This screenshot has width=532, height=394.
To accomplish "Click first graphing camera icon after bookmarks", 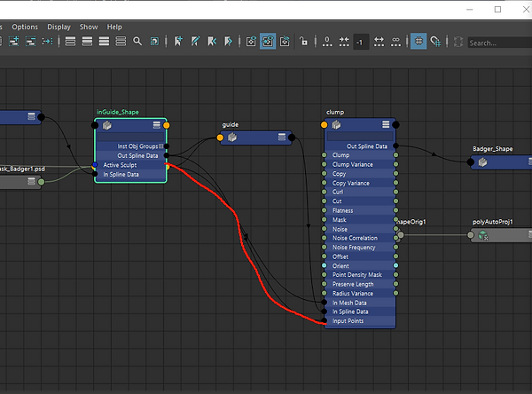I will click(x=251, y=42).
